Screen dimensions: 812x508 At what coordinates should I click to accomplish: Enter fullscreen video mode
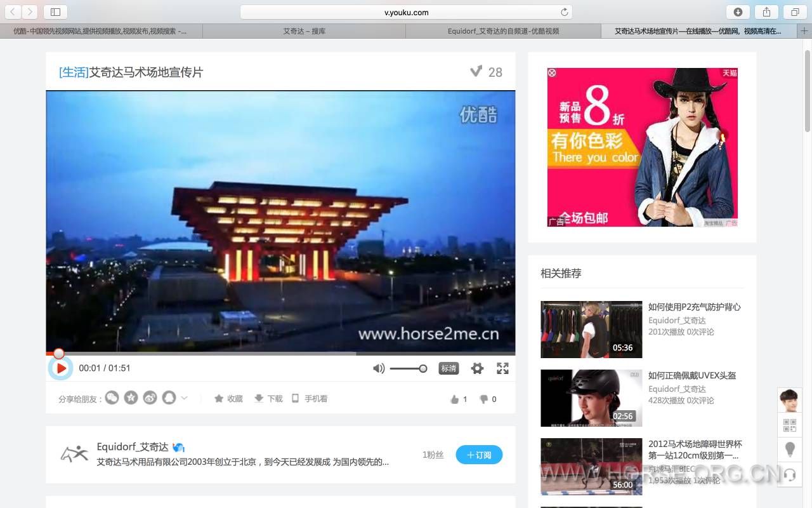click(502, 368)
